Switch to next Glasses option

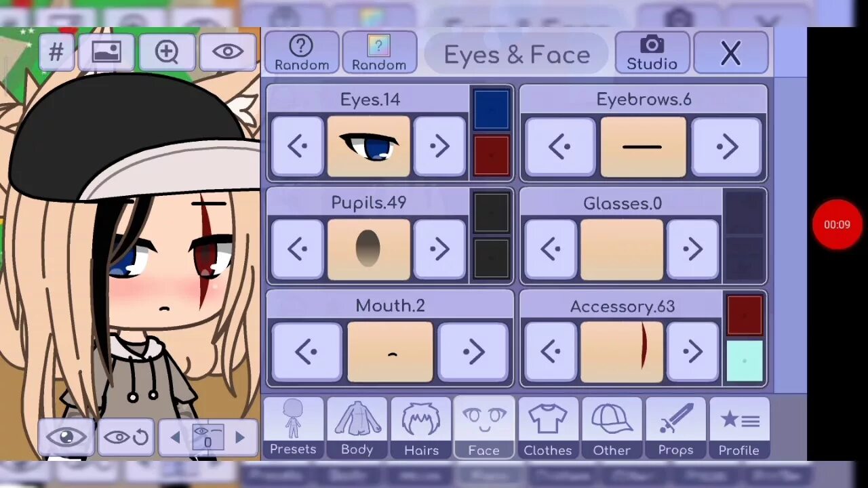692,249
